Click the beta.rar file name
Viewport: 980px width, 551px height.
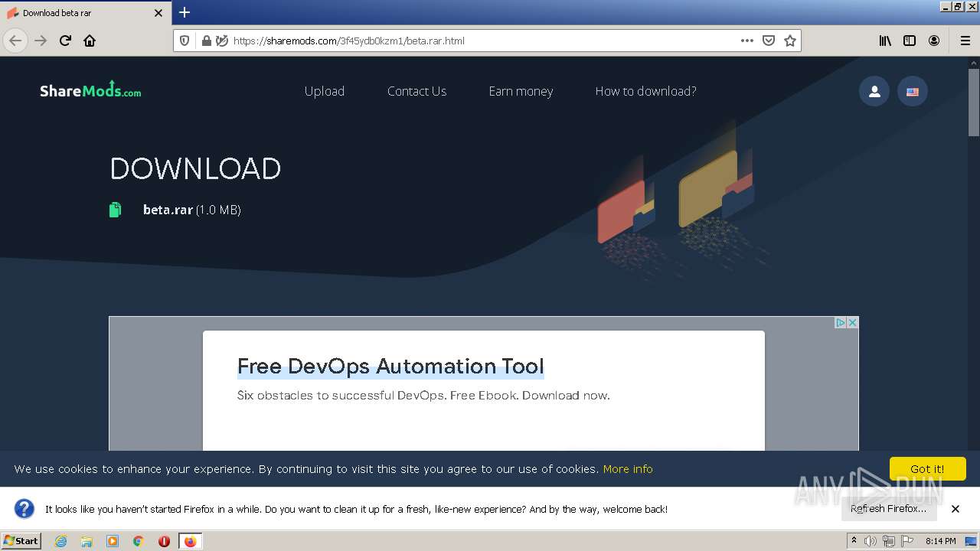click(168, 210)
